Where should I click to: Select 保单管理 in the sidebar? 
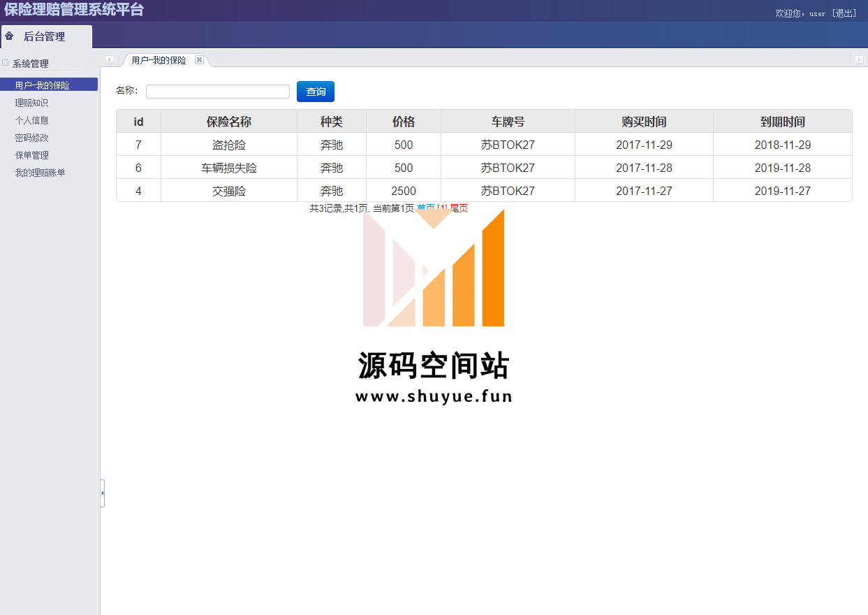[31, 155]
